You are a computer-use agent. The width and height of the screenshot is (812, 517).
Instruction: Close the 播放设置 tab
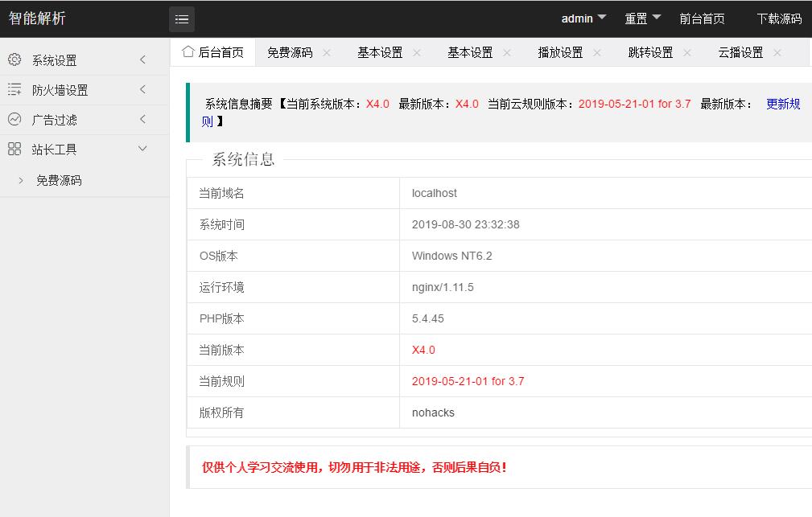597,53
